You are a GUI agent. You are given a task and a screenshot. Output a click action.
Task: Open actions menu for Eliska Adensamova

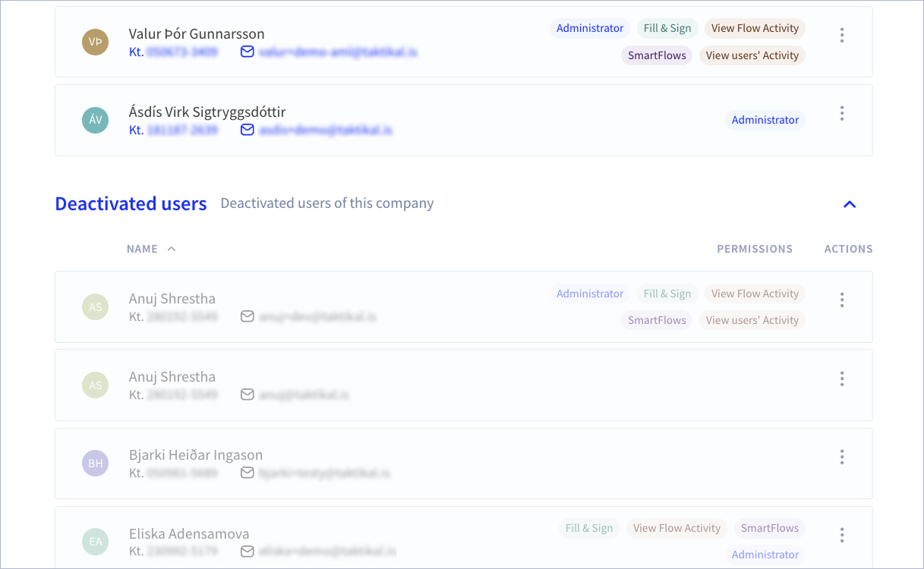pos(842,535)
